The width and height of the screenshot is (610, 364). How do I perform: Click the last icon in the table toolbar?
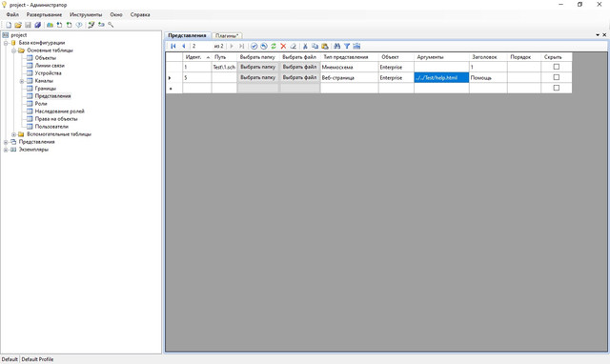click(x=356, y=46)
